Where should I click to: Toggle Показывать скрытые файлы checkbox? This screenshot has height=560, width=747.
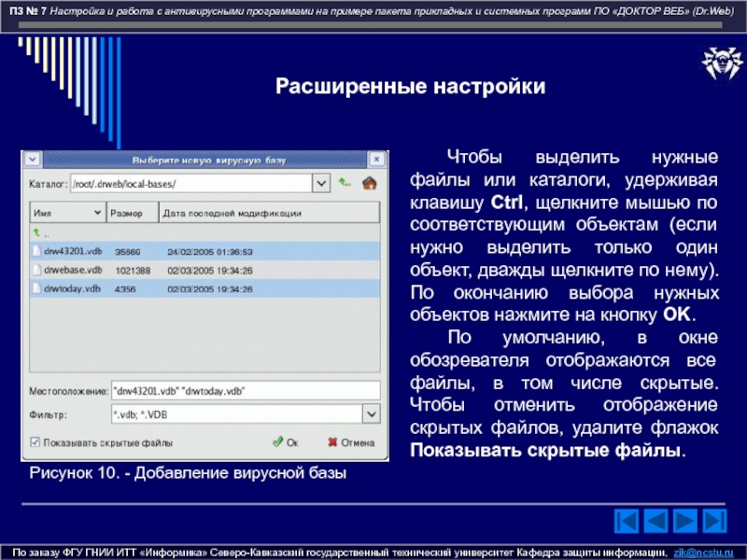tap(35, 442)
